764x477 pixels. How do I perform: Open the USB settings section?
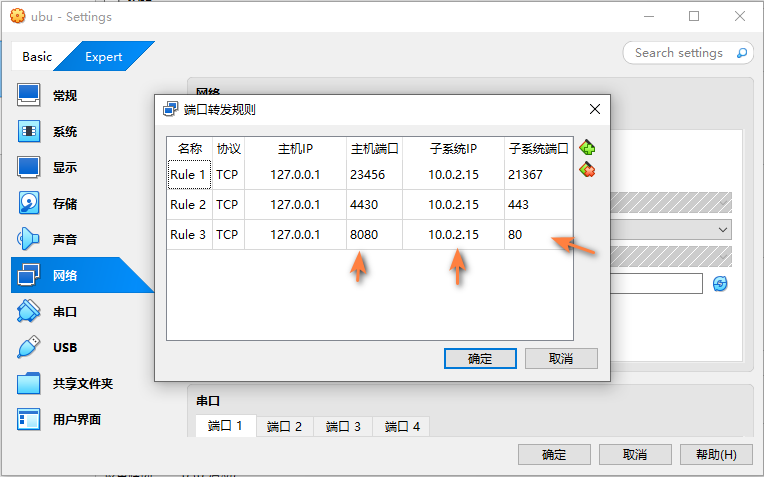click(64, 348)
